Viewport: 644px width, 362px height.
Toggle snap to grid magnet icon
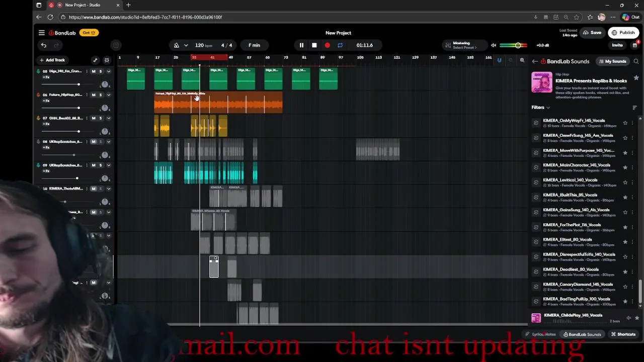[x=499, y=60]
